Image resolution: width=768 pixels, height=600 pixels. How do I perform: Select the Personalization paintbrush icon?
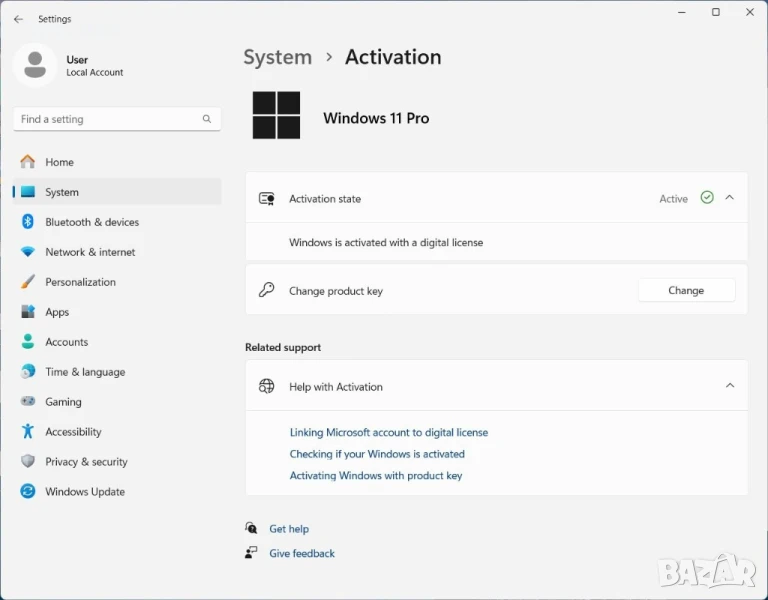tap(28, 282)
